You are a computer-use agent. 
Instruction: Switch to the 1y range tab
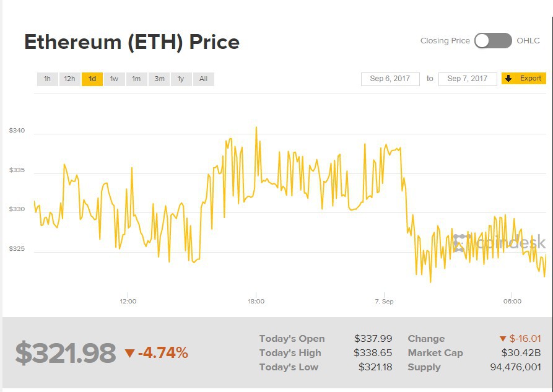[x=180, y=79]
